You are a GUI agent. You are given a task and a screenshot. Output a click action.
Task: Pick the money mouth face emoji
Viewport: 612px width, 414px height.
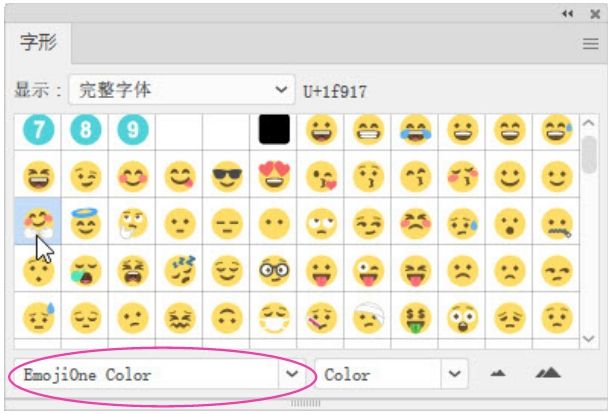point(416,318)
